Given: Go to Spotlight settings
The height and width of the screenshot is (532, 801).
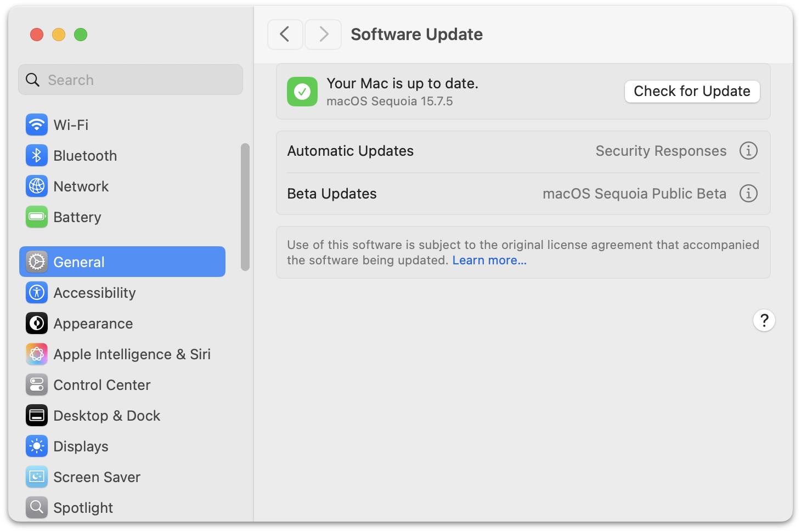Looking at the screenshot, I should coord(83,508).
